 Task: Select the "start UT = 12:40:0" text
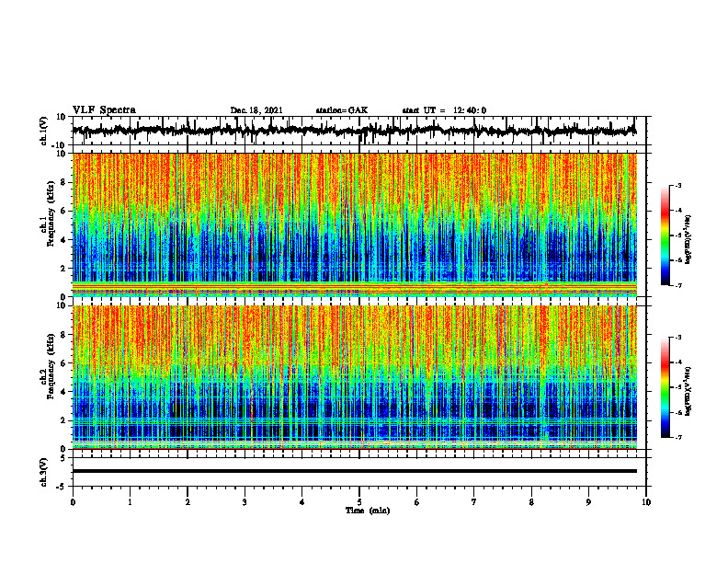tap(444, 110)
